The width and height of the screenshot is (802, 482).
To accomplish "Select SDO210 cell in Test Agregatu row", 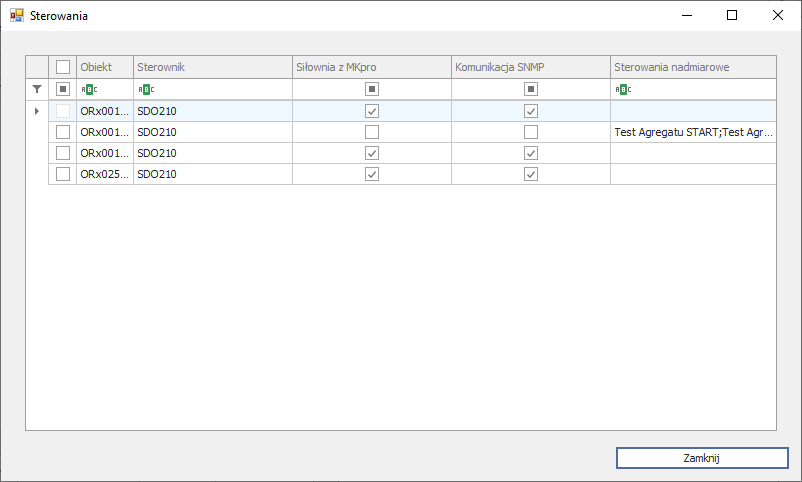I will [213, 132].
